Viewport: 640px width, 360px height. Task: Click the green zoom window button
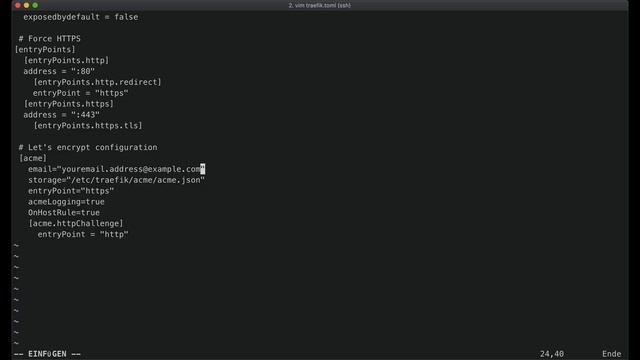(x=36, y=5)
